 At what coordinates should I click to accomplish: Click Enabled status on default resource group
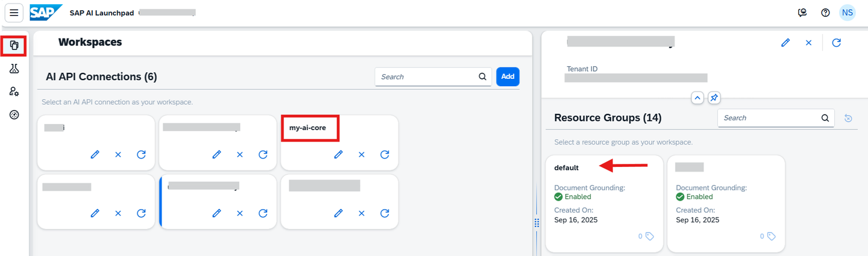click(x=573, y=197)
